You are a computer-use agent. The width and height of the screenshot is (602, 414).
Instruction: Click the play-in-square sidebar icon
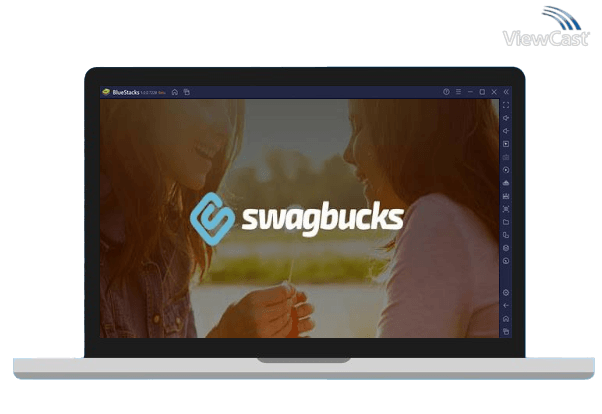point(506,144)
